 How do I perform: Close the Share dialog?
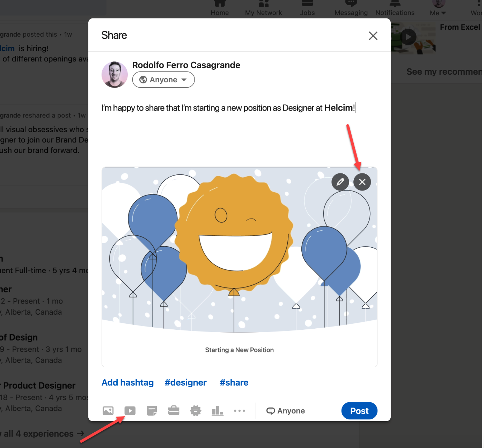tap(373, 36)
